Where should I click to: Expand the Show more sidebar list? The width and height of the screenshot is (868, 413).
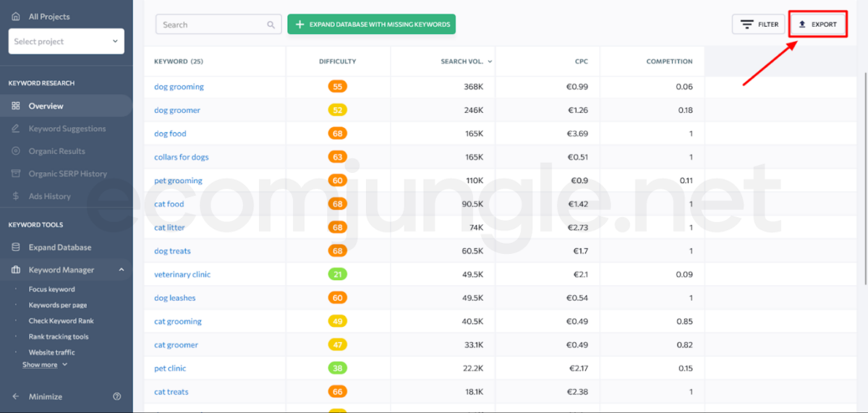pos(44,365)
